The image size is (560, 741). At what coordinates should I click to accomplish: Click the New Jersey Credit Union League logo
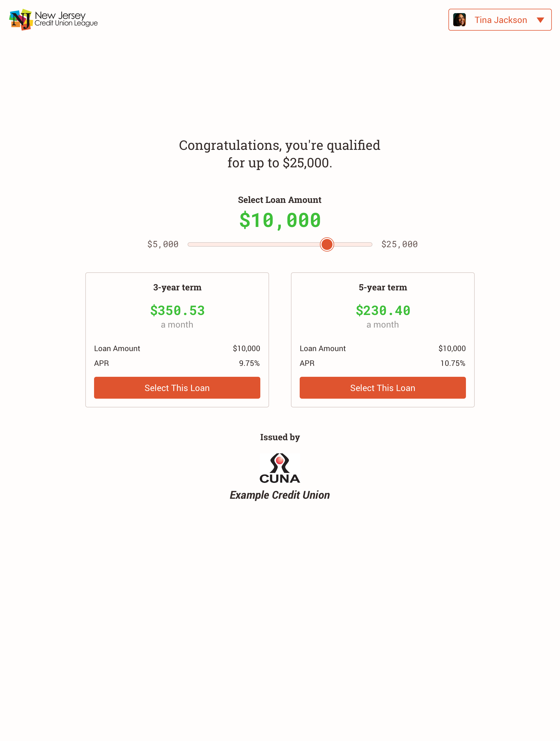point(54,19)
